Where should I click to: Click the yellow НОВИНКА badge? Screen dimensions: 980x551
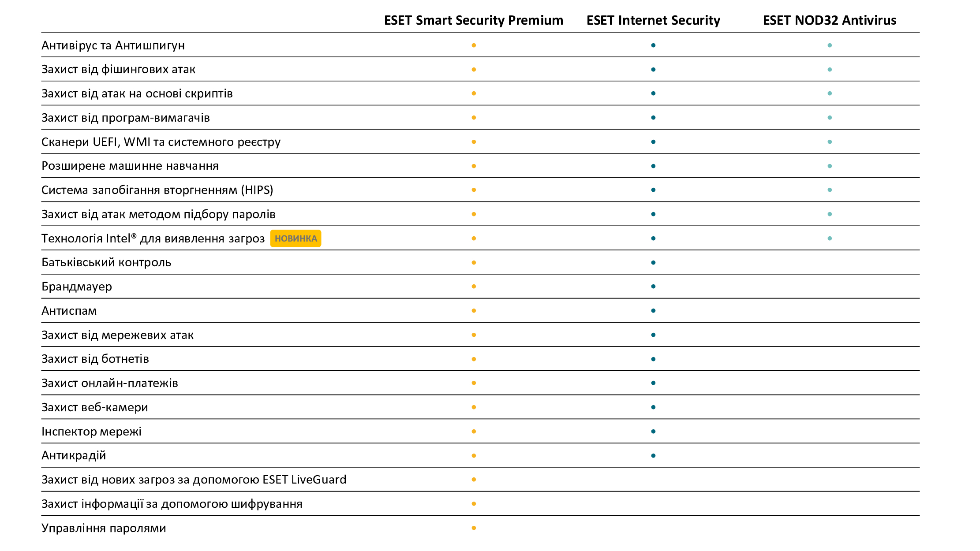coord(295,238)
